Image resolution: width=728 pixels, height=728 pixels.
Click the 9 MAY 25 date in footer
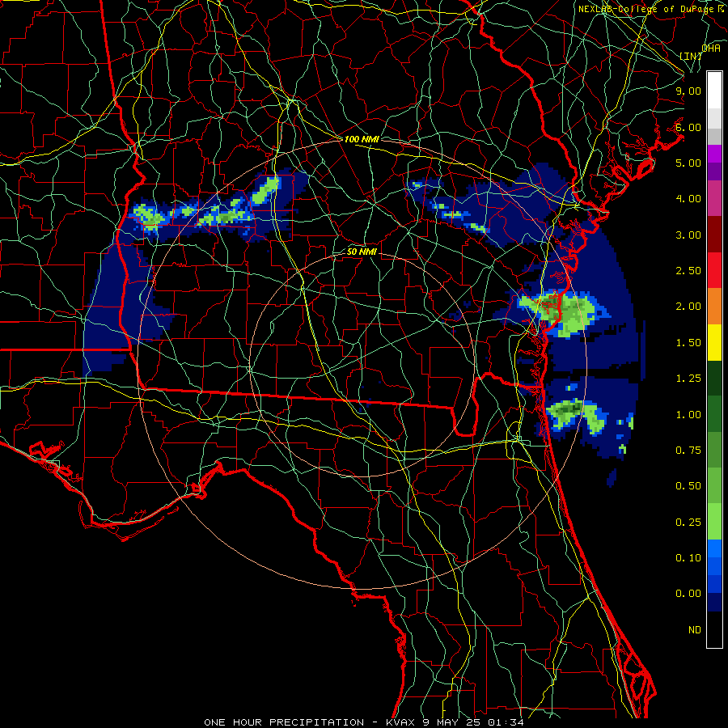tap(451, 722)
